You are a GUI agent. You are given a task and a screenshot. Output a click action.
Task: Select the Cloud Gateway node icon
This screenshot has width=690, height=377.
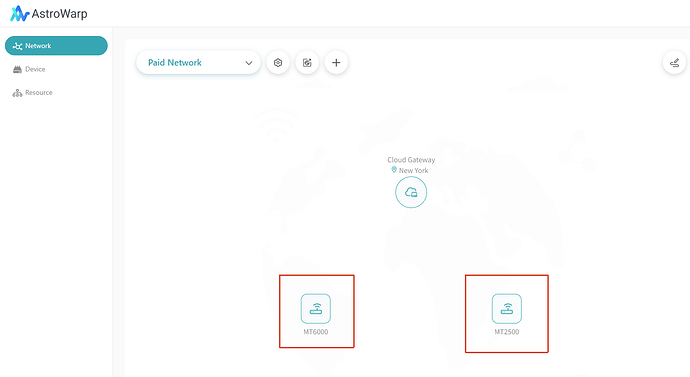point(411,192)
